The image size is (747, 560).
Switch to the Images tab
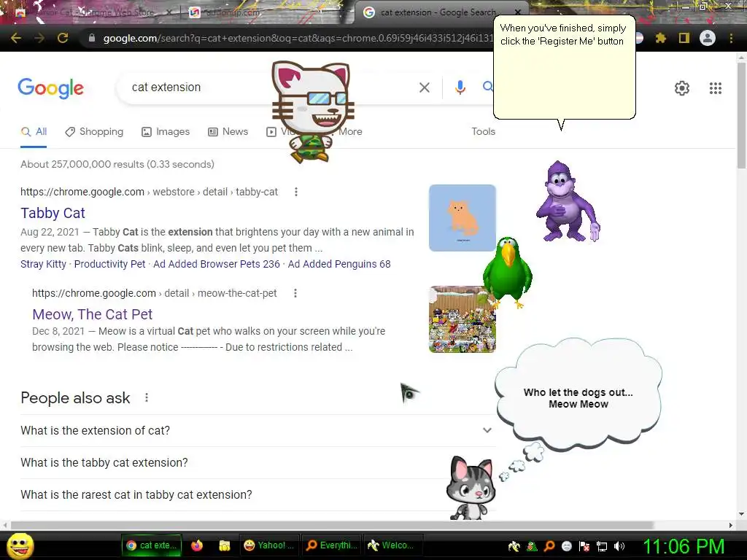pyautogui.click(x=166, y=132)
